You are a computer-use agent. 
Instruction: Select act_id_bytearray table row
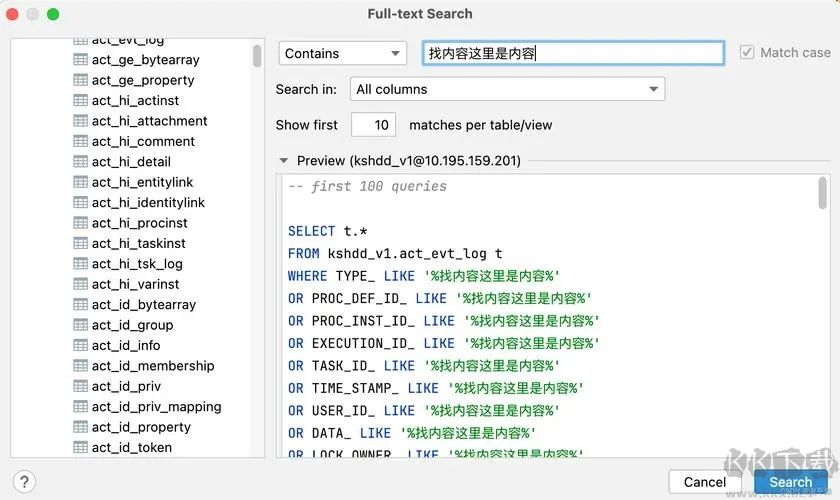(x=135, y=304)
